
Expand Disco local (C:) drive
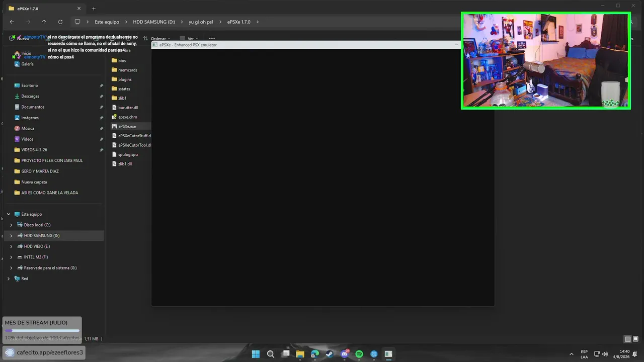pos(11,225)
